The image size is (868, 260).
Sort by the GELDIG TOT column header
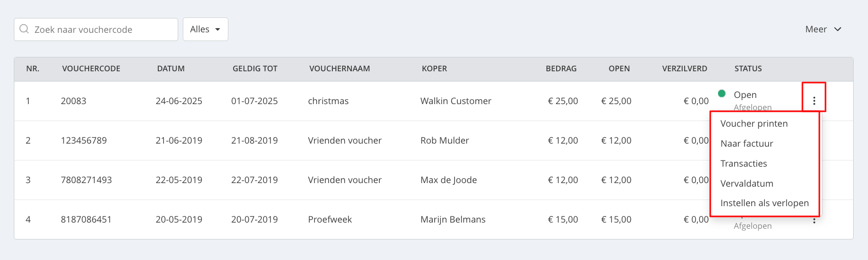click(255, 69)
